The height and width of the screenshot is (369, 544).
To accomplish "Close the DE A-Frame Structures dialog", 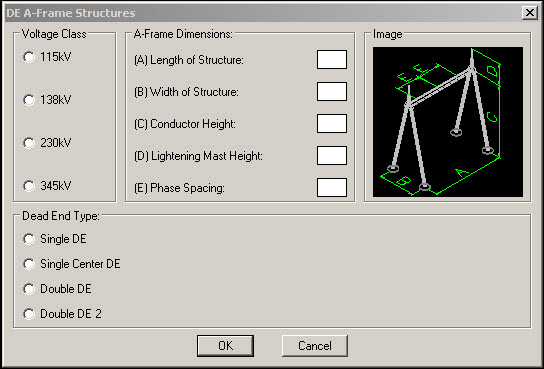I will (530, 13).
